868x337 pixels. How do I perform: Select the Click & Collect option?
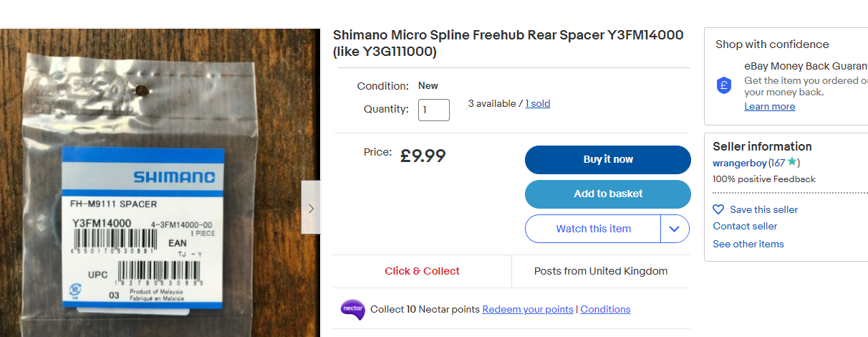click(422, 271)
